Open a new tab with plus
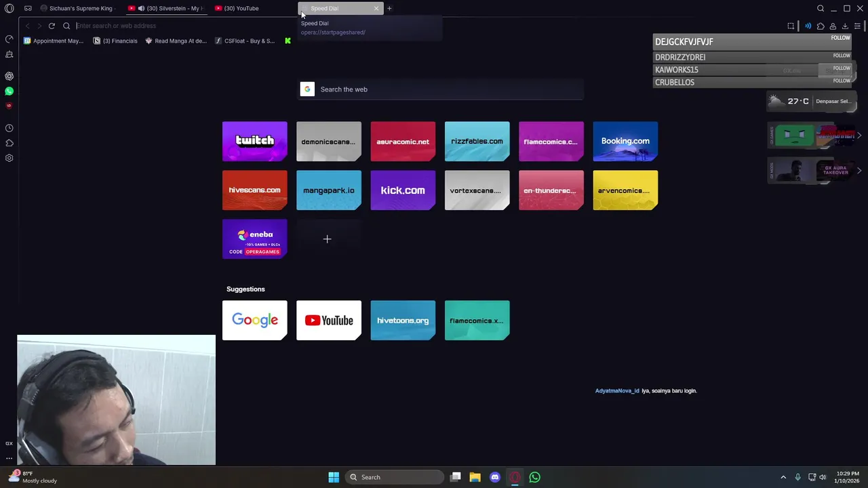The width and height of the screenshot is (868, 488). [x=389, y=8]
